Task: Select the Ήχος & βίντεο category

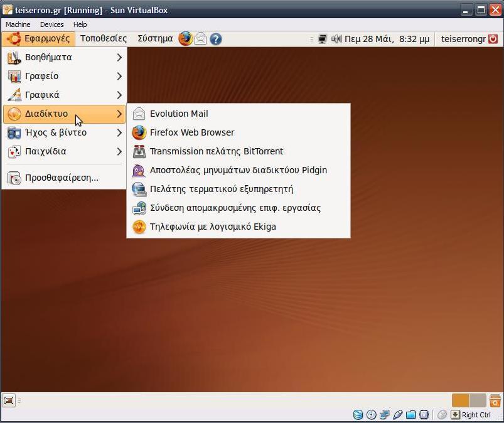Action: pos(64,133)
